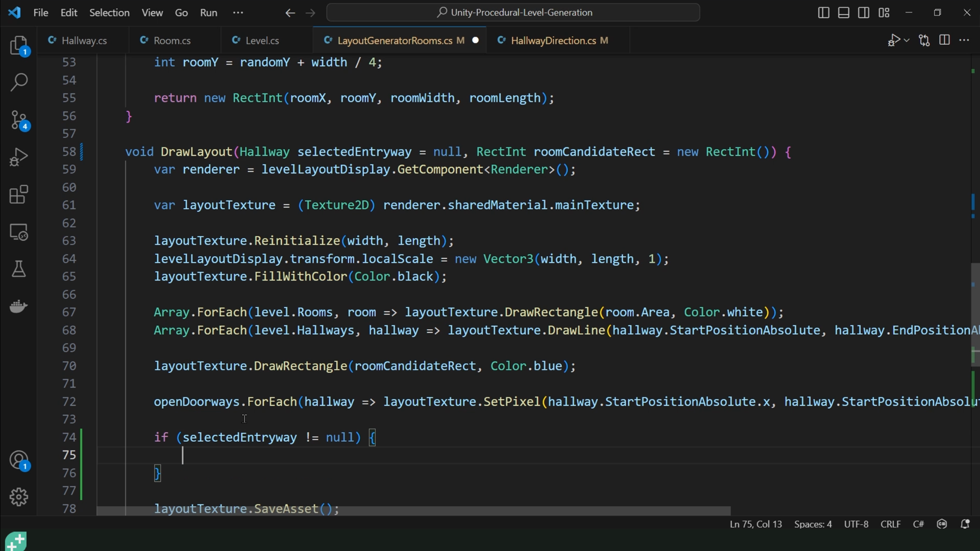
Task: Open the Search view in activity bar
Action: click(x=19, y=82)
